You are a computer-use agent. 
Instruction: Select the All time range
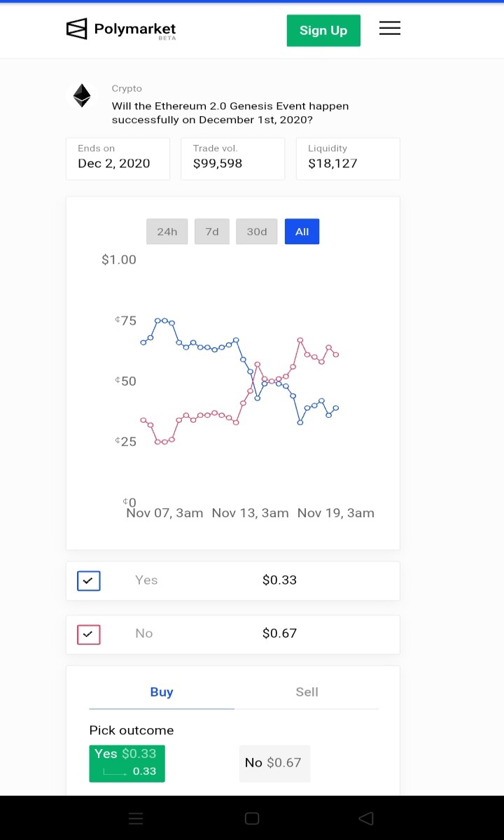[302, 232]
